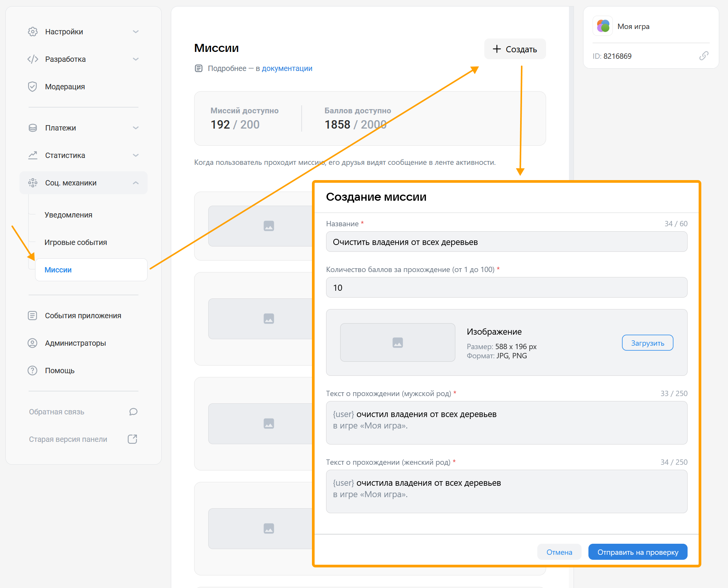The width and height of the screenshot is (728, 588).
Task: Click the feedback speech bubble icon
Action: 133,412
